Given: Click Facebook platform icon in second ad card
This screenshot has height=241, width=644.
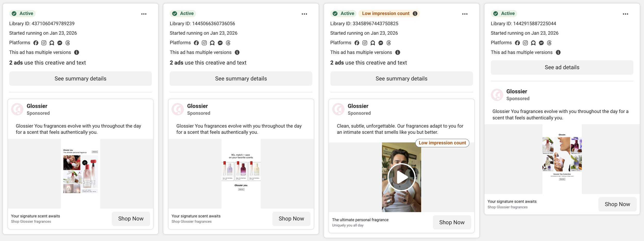Looking at the screenshot, I should point(196,43).
